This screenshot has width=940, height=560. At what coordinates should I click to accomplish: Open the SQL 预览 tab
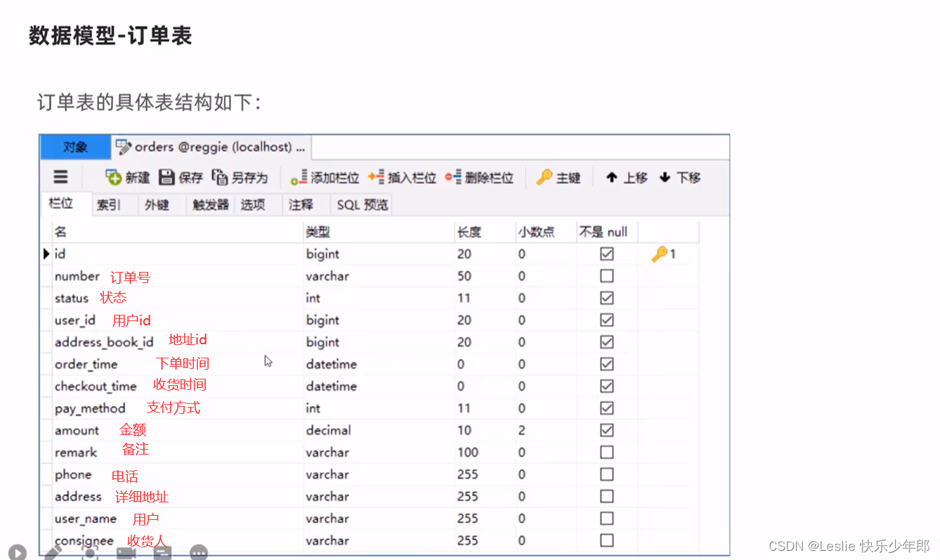[x=362, y=204]
